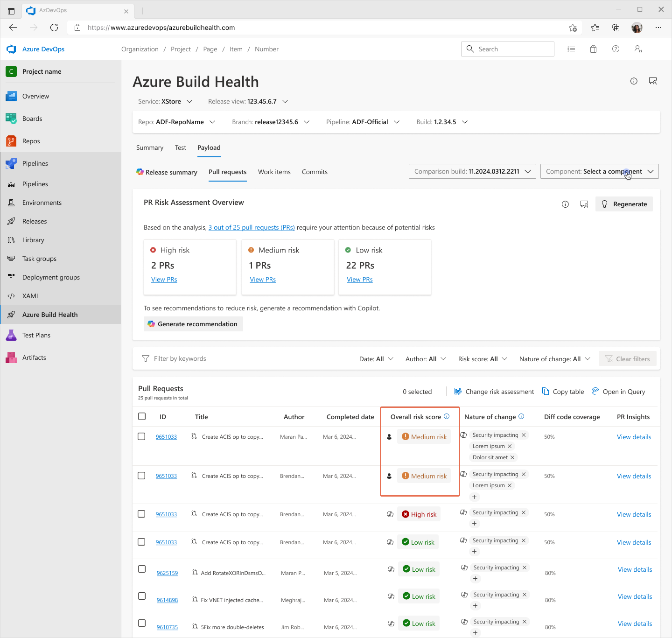This screenshot has height=638, width=672.
Task: Check the High risk pull request row
Action: click(141, 514)
